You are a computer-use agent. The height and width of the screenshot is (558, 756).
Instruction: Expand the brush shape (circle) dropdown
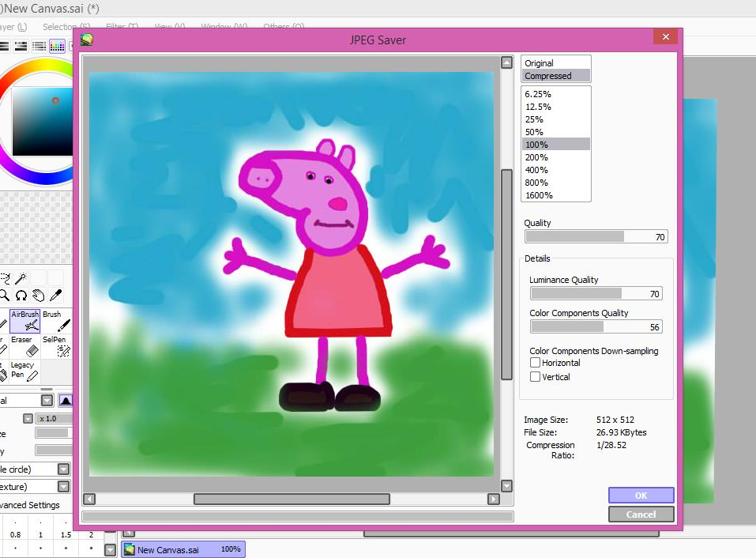point(64,469)
